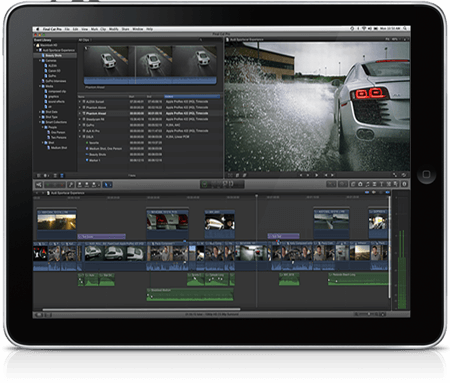Open the Photos browser camera icon
Viewport: 450px width, 383px height.
pyautogui.click(x=360, y=184)
